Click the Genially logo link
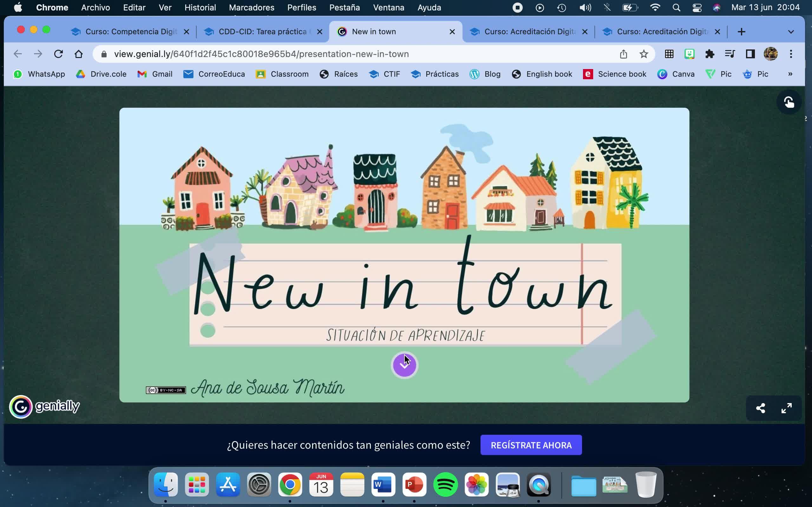Image resolution: width=812 pixels, height=507 pixels. [45, 407]
